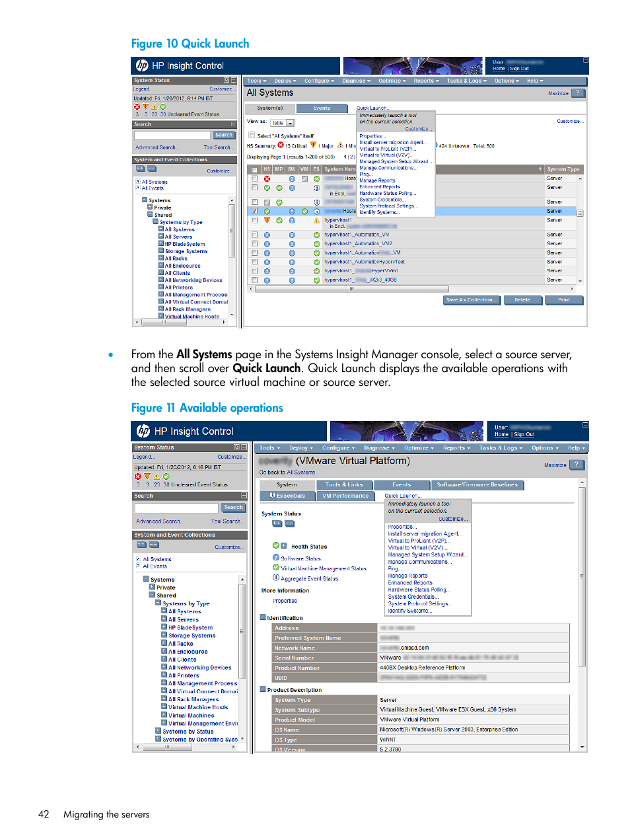Expand Systems by Status node in Figure 11
This screenshot has height=840, width=630.
tap(158, 731)
